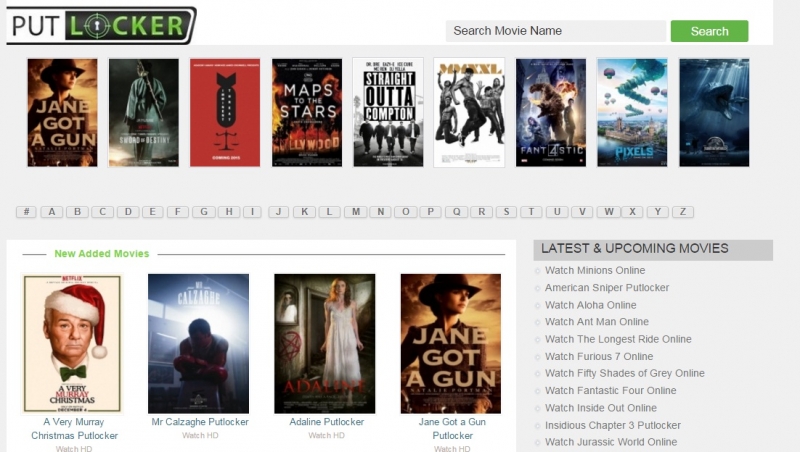Select letter R filter
This screenshot has height=452, width=800.
click(x=481, y=212)
